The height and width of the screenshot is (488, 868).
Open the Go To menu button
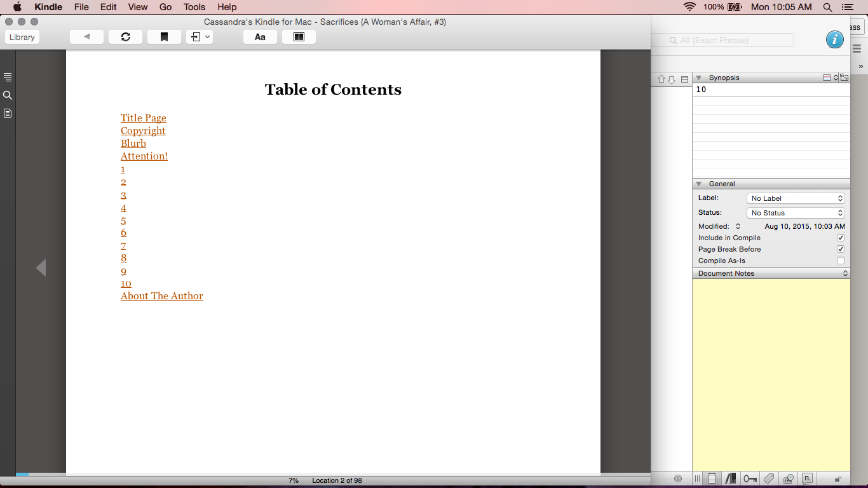click(x=200, y=37)
